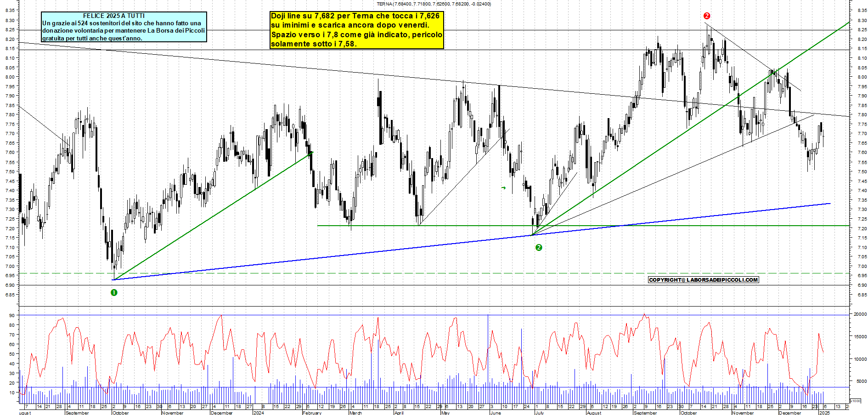The width and height of the screenshot is (868, 415).
Task: Click the red circled 2 marker at the price peak
Action: [707, 16]
